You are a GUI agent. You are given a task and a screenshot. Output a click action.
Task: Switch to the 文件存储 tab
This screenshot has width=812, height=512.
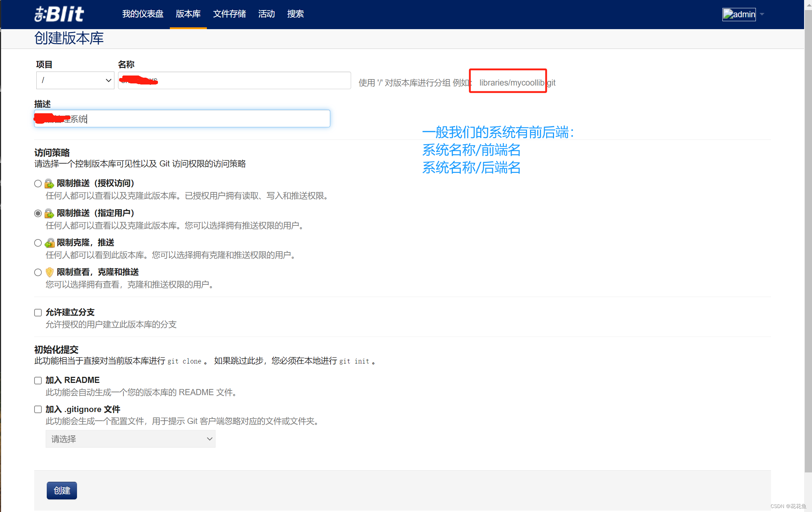[x=229, y=14]
